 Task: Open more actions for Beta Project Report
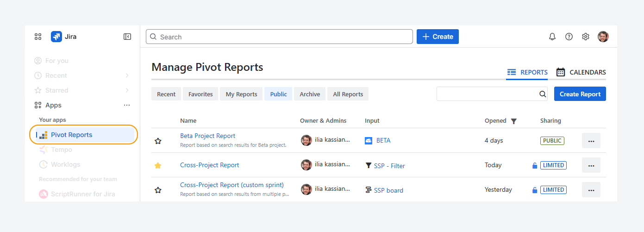tap(591, 141)
